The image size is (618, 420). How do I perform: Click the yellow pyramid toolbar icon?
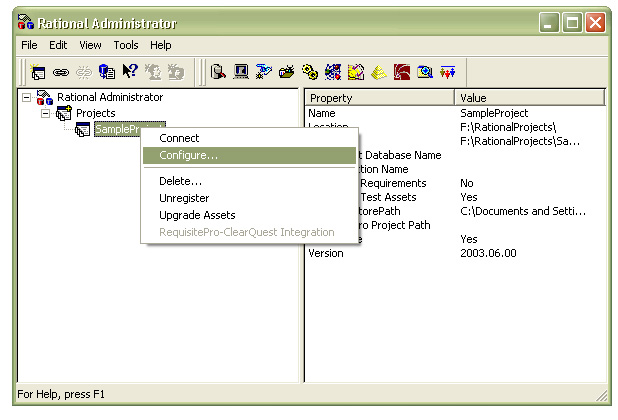379,72
